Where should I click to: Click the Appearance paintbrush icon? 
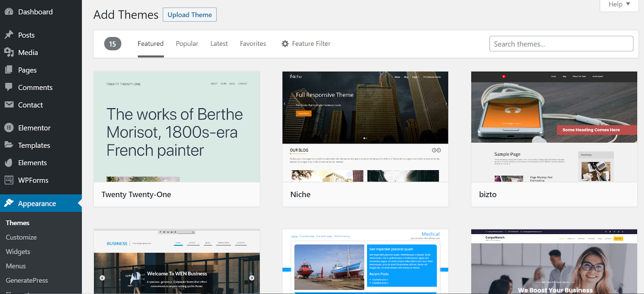coord(9,203)
